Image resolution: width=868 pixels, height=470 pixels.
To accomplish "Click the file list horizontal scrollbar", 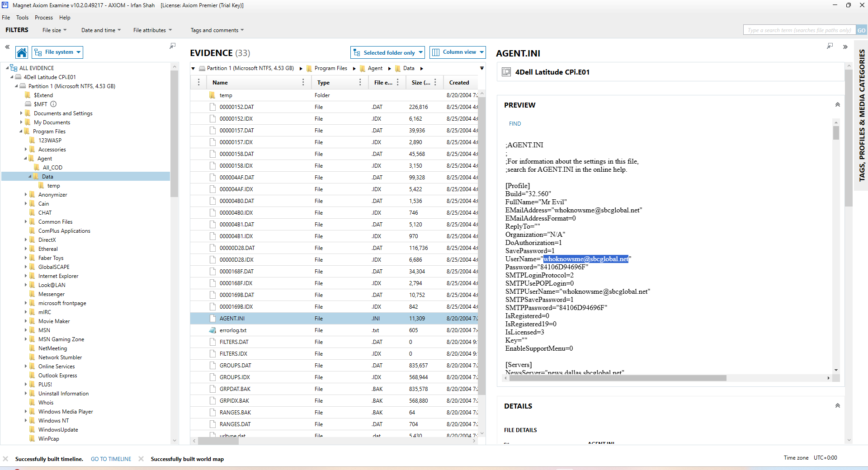I will click(218, 441).
